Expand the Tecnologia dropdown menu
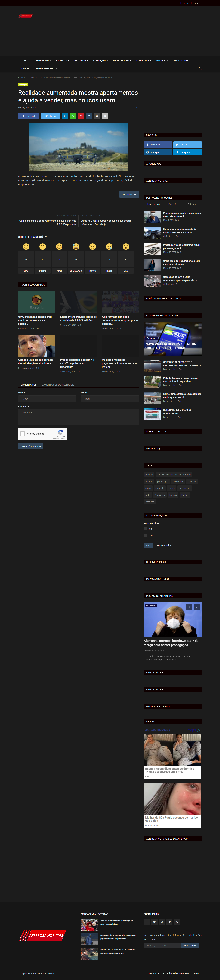The width and height of the screenshot is (220, 980). (x=182, y=60)
